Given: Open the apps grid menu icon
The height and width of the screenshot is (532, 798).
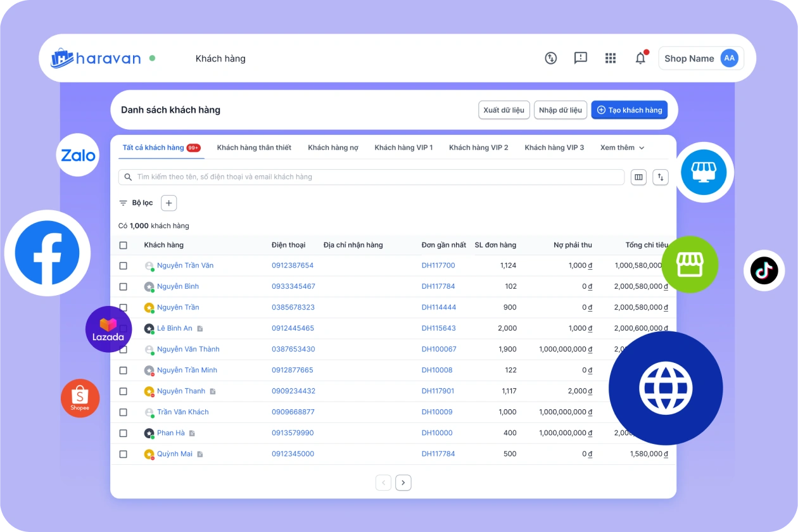Looking at the screenshot, I should pyautogui.click(x=611, y=58).
